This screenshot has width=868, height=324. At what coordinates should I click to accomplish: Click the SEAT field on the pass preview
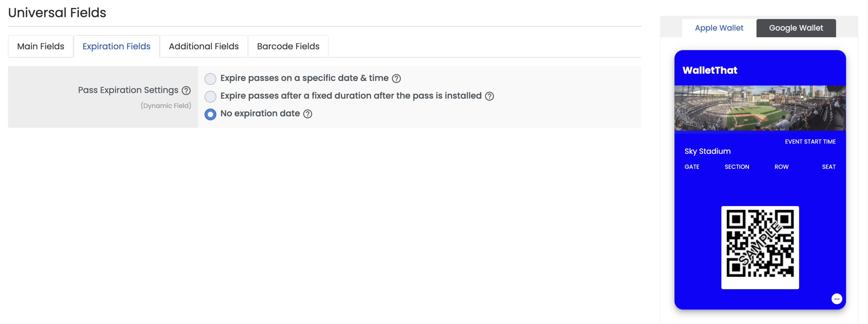click(x=829, y=167)
